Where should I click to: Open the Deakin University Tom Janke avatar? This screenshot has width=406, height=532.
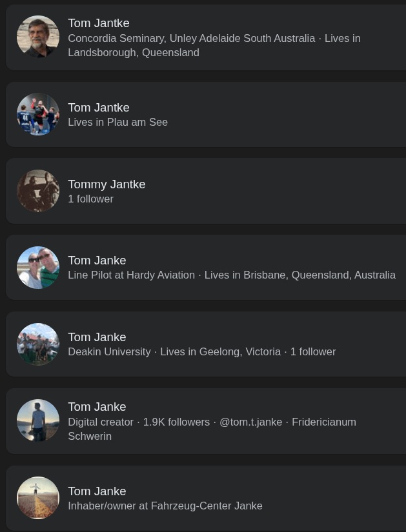(38, 344)
